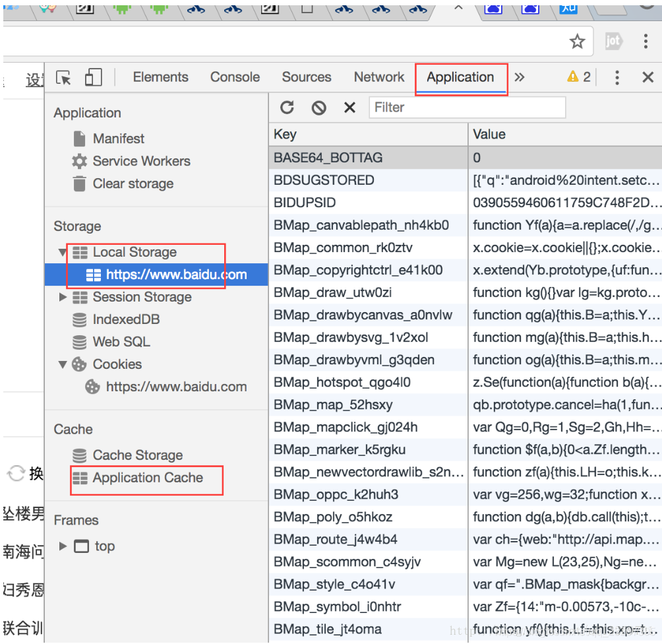Refresh the storage table with the reload icon
Screen dimensions: 662x644
click(x=287, y=108)
